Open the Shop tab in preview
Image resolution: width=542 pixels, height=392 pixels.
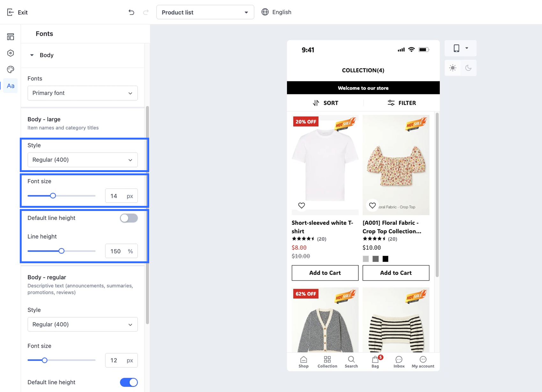tap(304, 362)
